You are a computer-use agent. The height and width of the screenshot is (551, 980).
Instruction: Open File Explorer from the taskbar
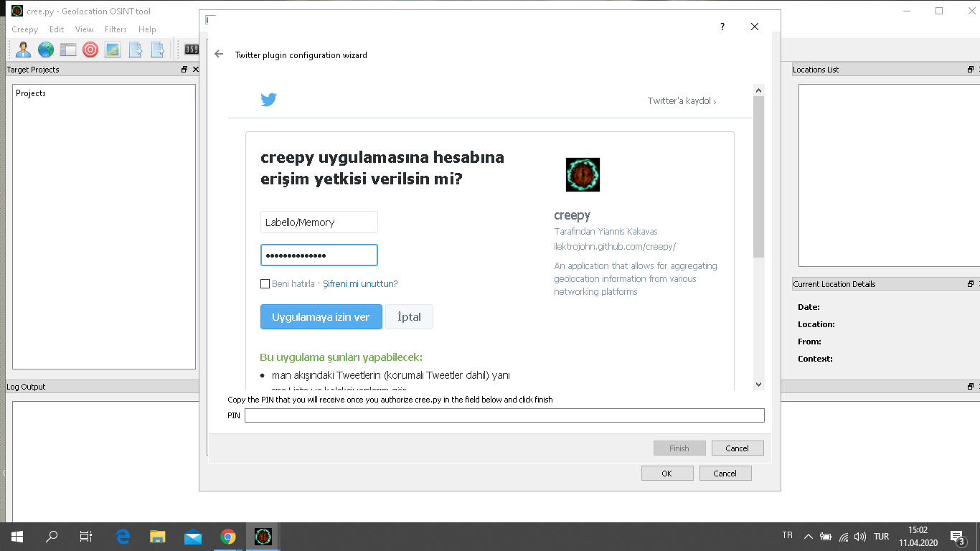point(158,537)
